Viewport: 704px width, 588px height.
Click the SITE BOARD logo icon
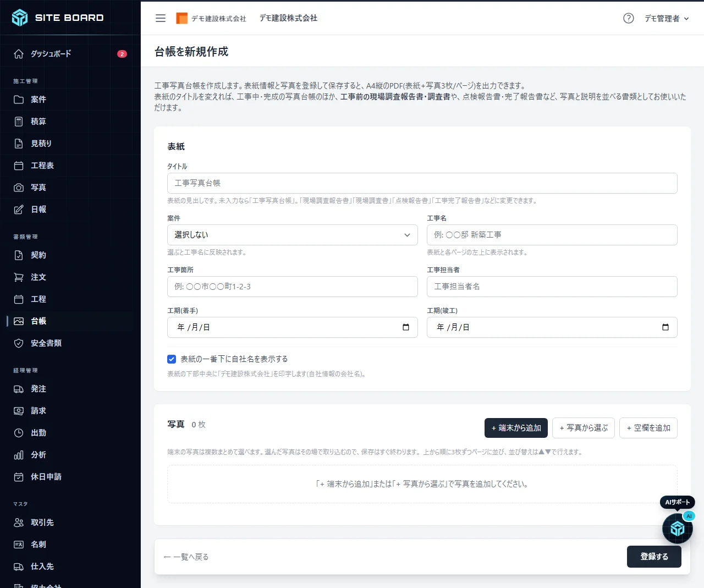point(19,18)
